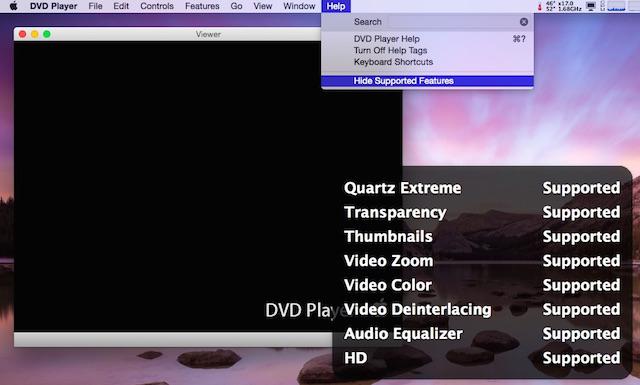Click Supported status next to HD
640x385 pixels.
point(581,358)
